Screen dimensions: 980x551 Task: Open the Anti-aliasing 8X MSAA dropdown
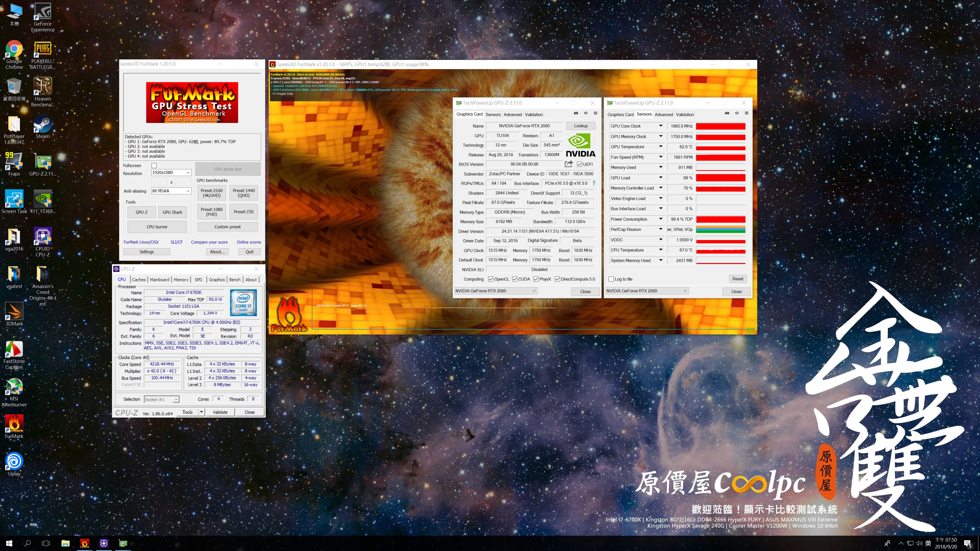(171, 191)
